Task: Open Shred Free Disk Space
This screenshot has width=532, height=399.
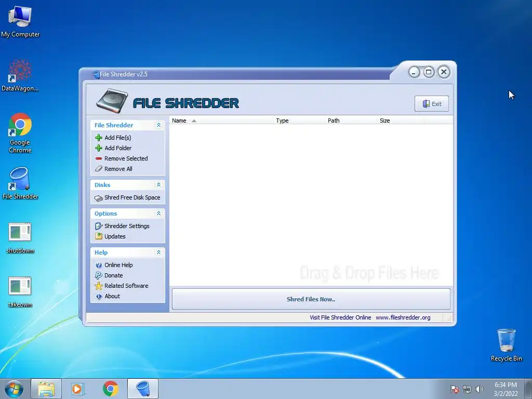Action: click(x=132, y=197)
